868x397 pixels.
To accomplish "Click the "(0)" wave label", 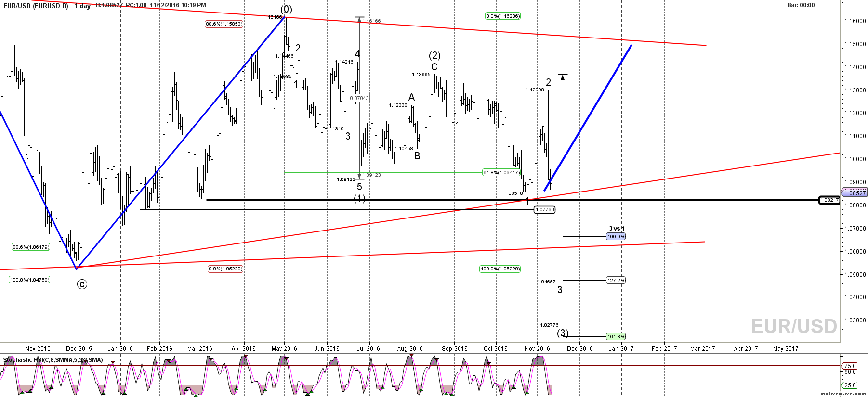I will pos(286,9).
